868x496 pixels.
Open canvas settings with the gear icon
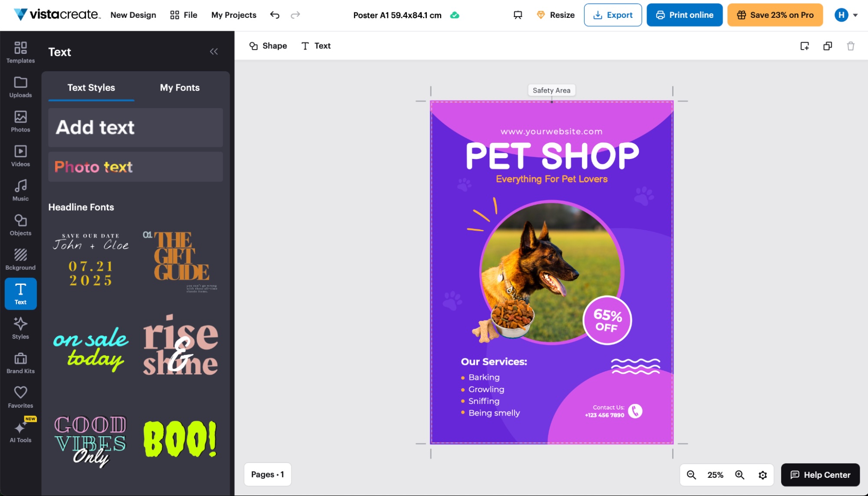763,475
